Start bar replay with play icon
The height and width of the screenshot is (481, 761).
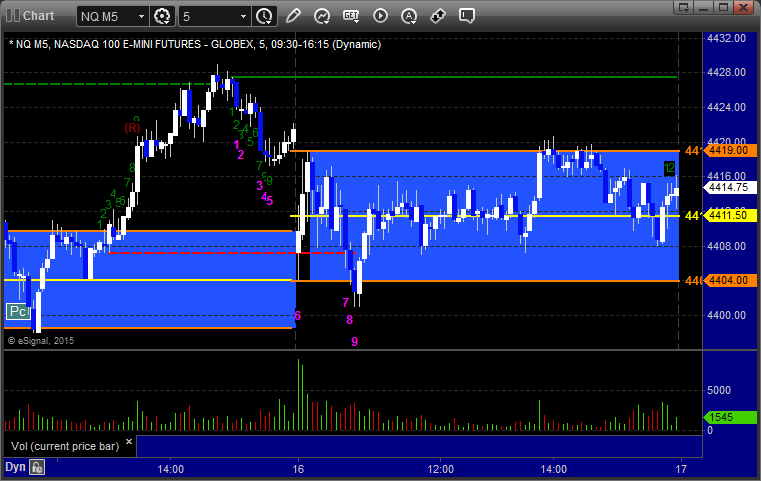coord(380,16)
